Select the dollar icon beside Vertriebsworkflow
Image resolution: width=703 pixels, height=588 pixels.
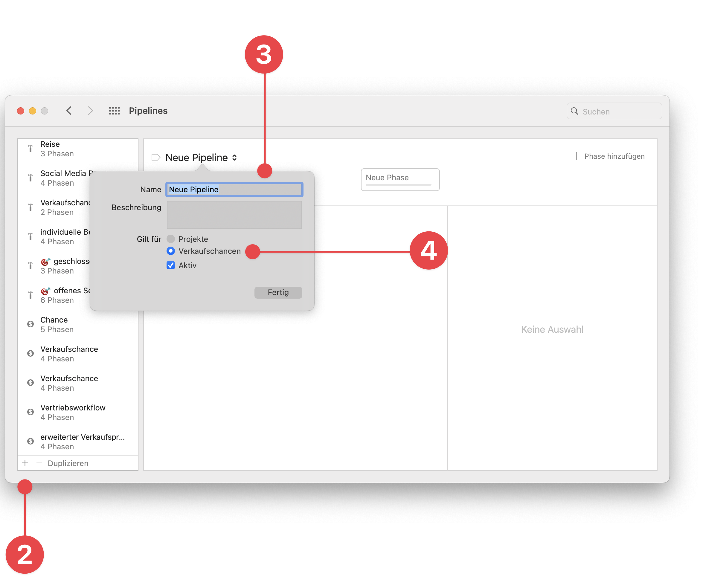(31, 412)
